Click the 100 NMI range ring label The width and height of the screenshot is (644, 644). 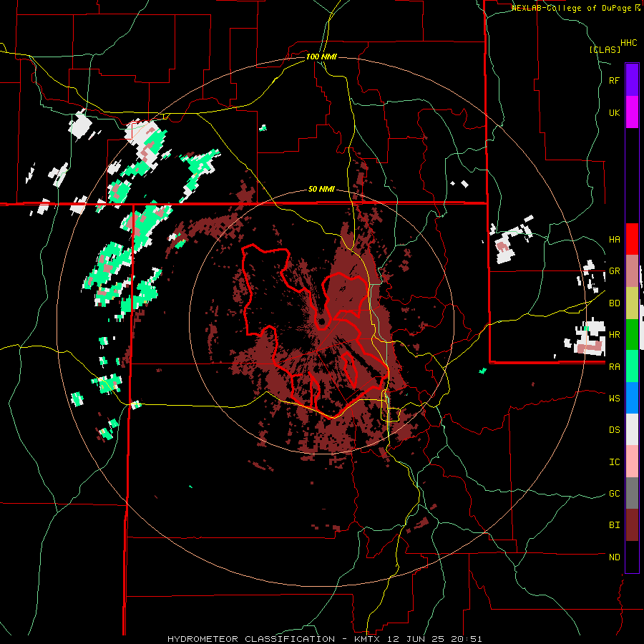click(x=321, y=57)
